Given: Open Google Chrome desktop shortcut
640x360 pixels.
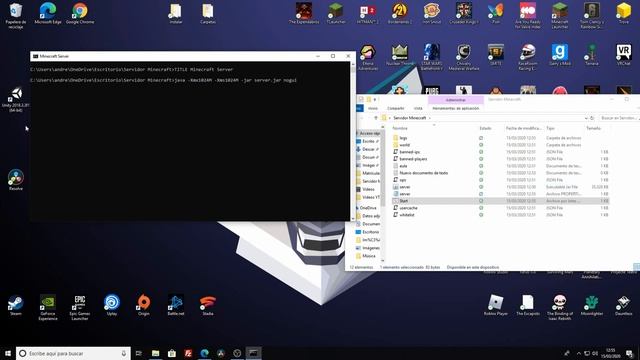Looking at the screenshot, I should [x=80, y=13].
